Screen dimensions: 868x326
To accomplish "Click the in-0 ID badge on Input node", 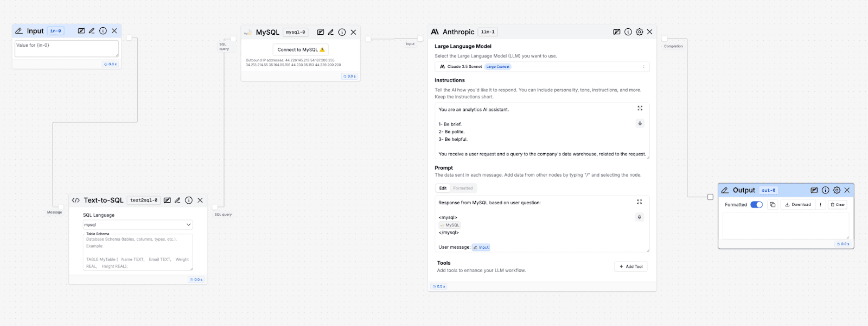I will point(55,31).
